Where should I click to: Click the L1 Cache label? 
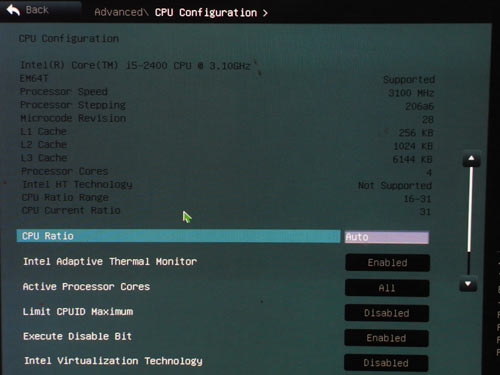click(43, 131)
